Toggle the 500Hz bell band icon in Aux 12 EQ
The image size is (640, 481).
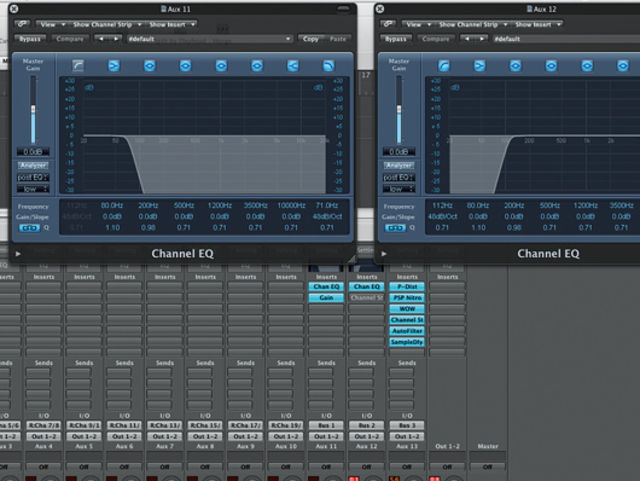click(551, 65)
